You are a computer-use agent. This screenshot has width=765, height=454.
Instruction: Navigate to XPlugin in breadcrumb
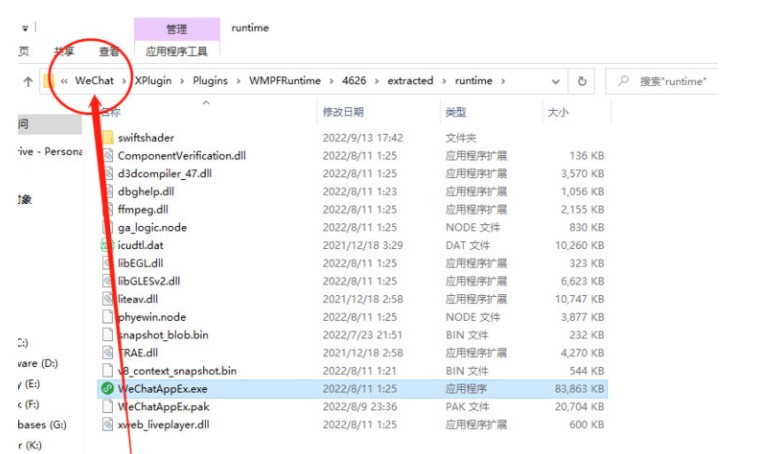coord(153,80)
